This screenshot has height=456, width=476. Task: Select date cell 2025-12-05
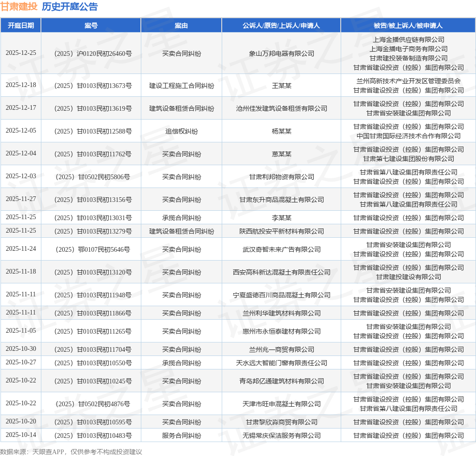click(20, 131)
